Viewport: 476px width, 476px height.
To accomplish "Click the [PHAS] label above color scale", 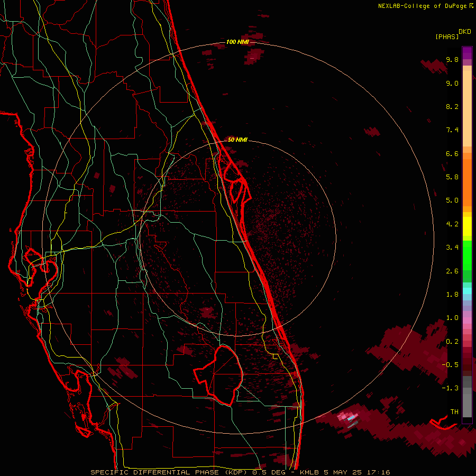I will pyautogui.click(x=447, y=36).
